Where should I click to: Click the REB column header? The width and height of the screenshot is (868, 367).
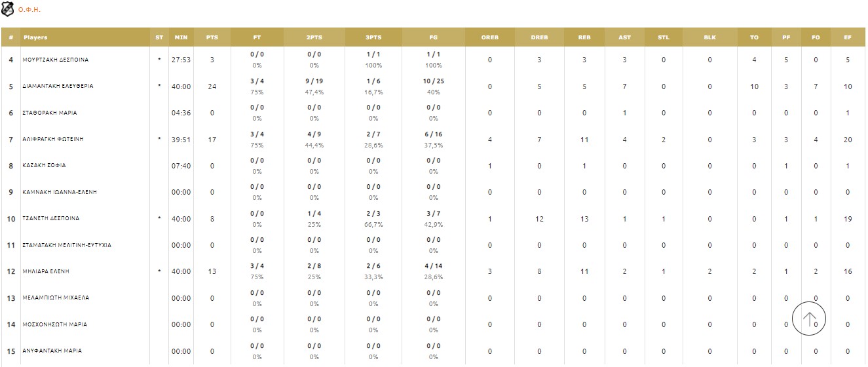click(x=584, y=37)
